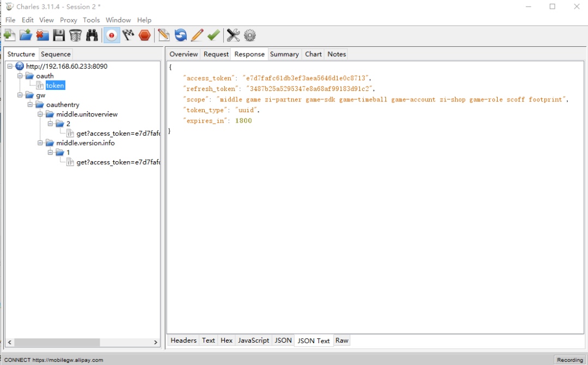
Task: Open the File menu
Action: point(10,20)
